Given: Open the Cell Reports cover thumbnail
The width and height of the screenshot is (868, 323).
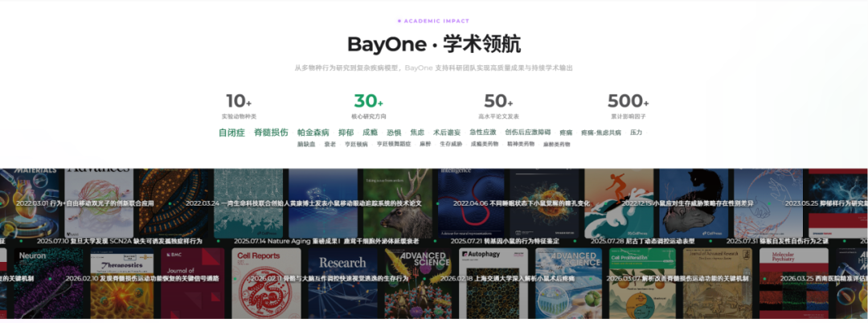Looking at the screenshot, I should pos(266,283).
